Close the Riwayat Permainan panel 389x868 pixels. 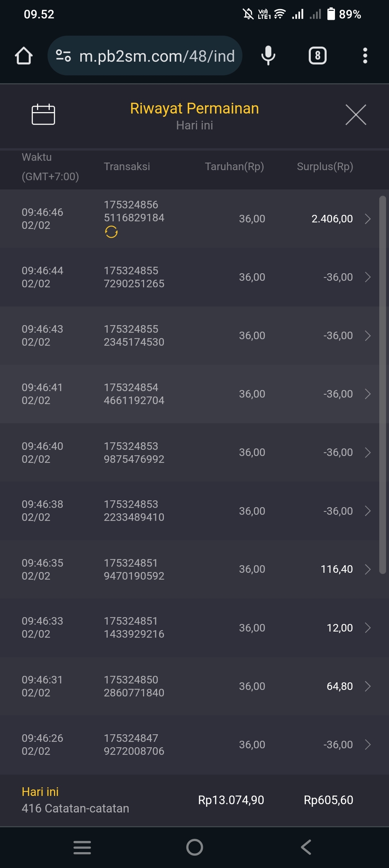pyautogui.click(x=356, y=115)
